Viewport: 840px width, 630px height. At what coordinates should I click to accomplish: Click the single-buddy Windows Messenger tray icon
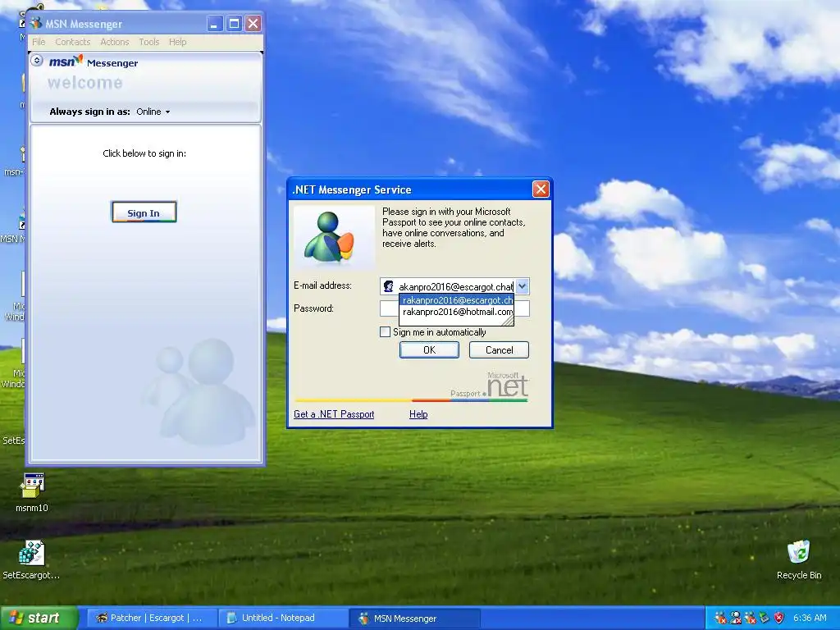coord(736,618)
